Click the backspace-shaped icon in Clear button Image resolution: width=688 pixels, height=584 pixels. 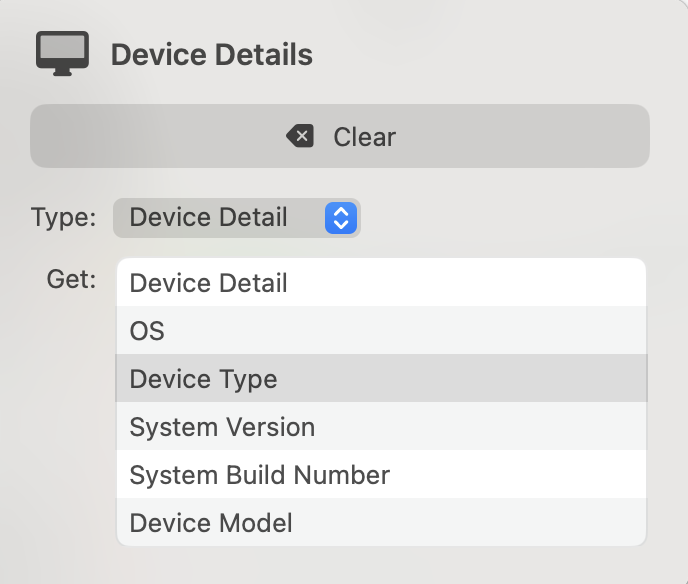(300, 136)
